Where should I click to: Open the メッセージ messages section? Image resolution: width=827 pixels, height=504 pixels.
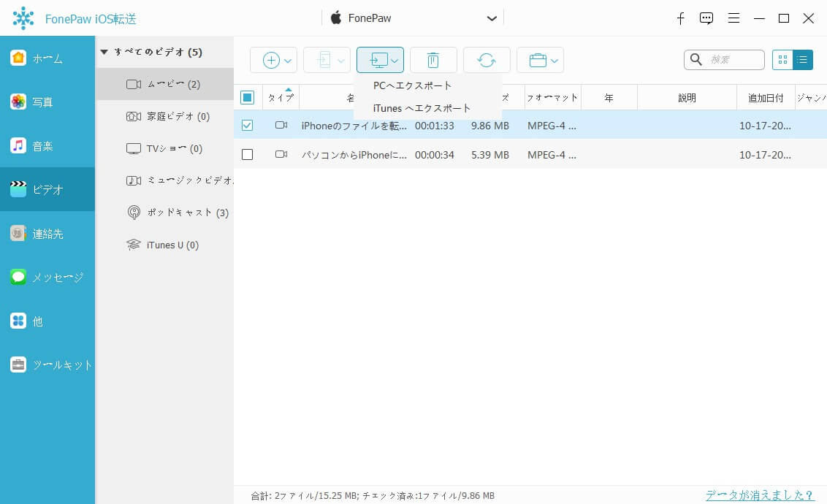coord(47,277)
